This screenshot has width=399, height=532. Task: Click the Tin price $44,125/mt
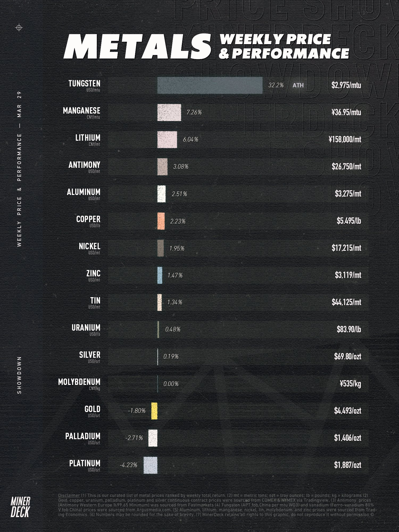[346, 302]
